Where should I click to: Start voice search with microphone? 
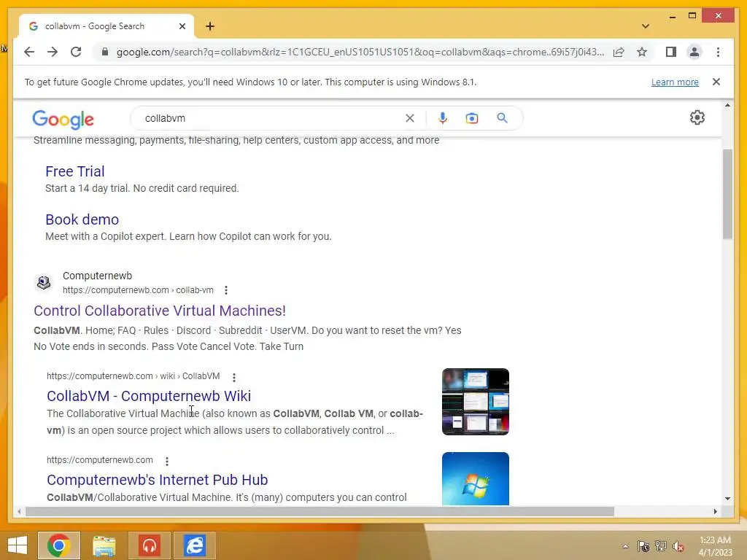[x=443, y=118]
